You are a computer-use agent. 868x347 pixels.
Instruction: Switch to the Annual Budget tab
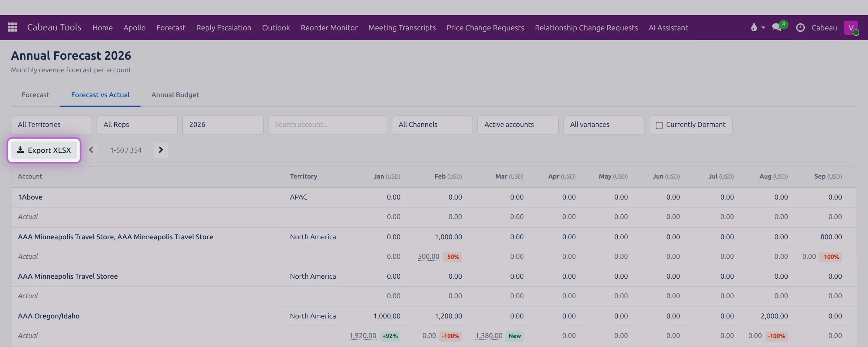175,95
